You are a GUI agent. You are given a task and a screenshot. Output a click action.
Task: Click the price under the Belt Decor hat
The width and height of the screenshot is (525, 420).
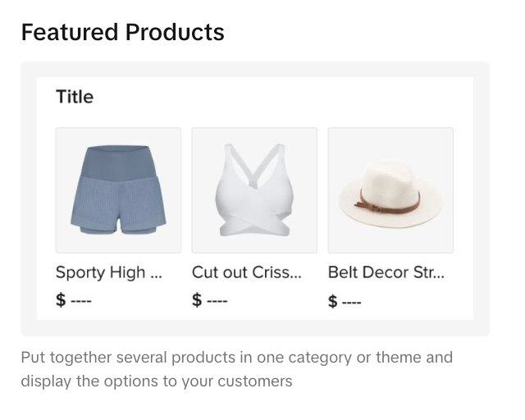coord(345,300)
